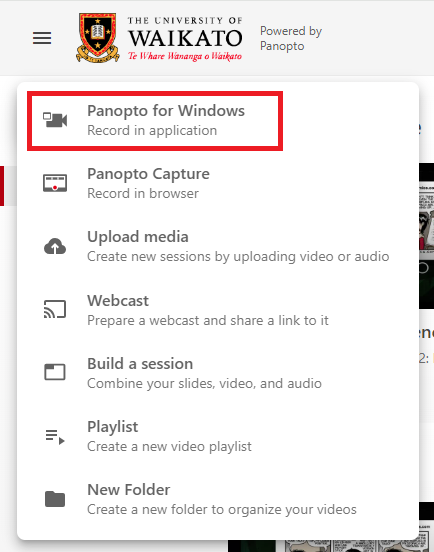Select Build a session option
Viewport: 434px width, 552px height.
pyautogui.click(x=218, y=373)
